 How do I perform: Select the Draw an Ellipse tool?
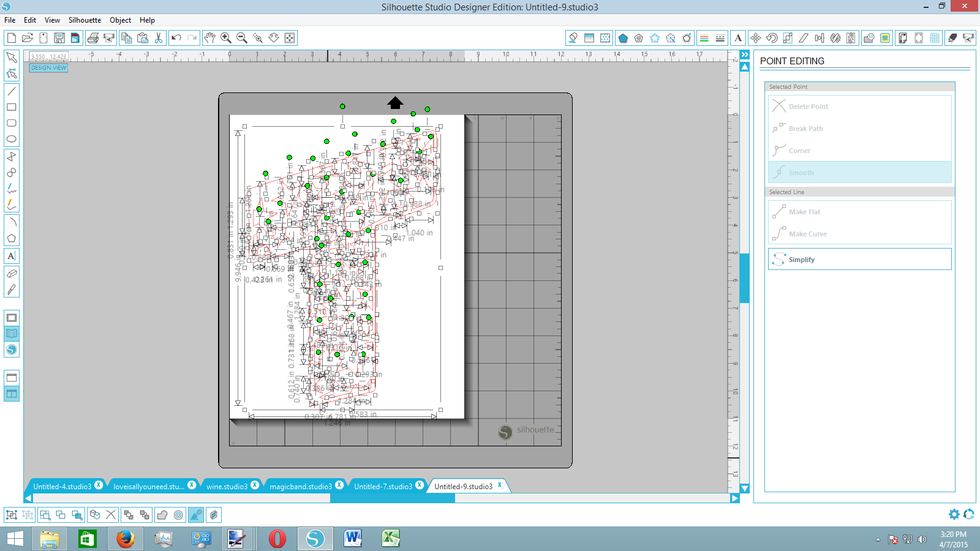11,139
